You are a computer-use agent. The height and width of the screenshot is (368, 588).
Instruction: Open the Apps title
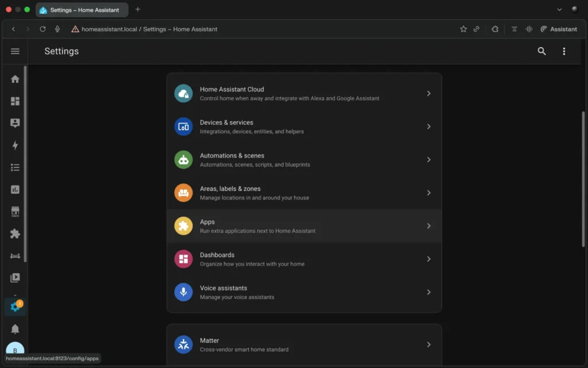click(x=207, y=222)
